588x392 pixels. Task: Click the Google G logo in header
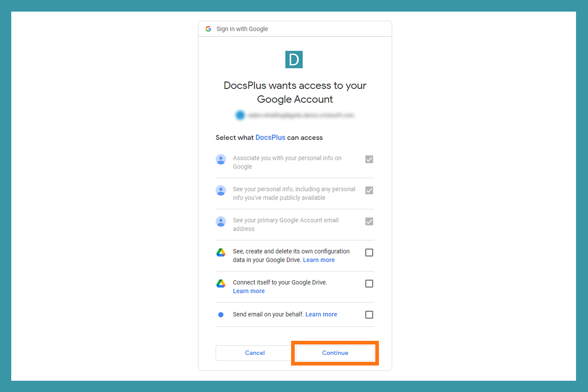pyautogui.click(x=208, y=29)
